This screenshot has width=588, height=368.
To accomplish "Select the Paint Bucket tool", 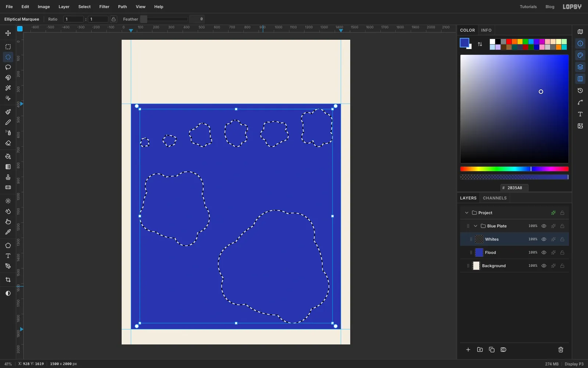I will tap(8, 156).
